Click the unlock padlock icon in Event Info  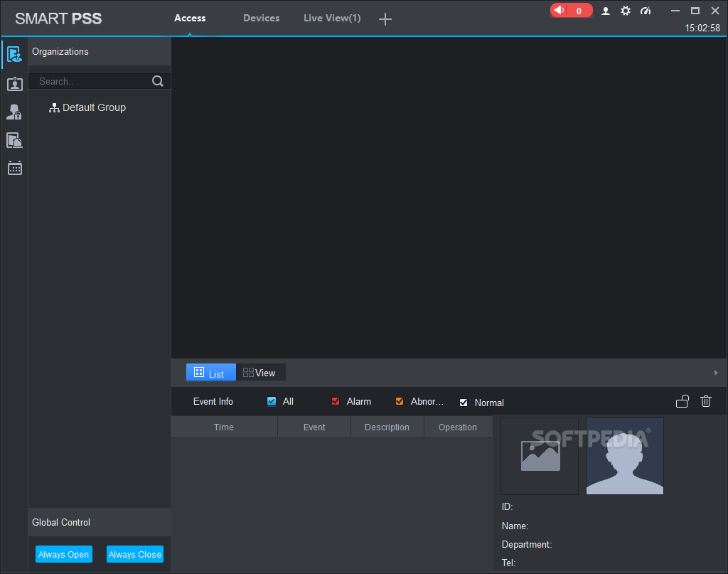coord(682,401)
